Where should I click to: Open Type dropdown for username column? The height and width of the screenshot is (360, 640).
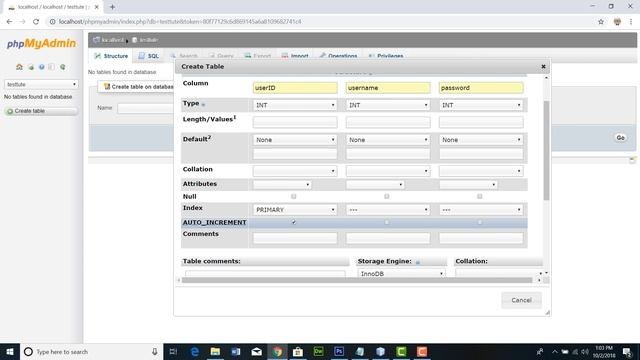tap(388, 105)
